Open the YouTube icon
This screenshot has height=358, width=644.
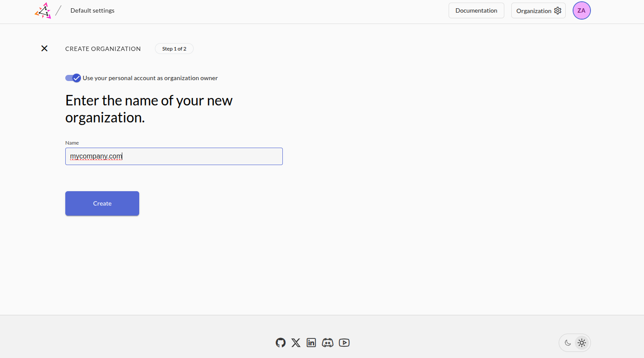pos(344,343)
